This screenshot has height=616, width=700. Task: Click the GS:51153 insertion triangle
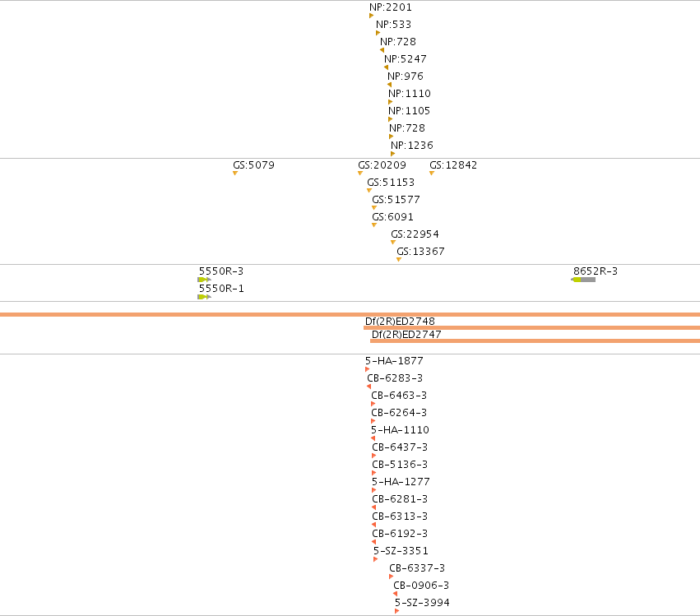pyautogui.click(x=369, y=191)
